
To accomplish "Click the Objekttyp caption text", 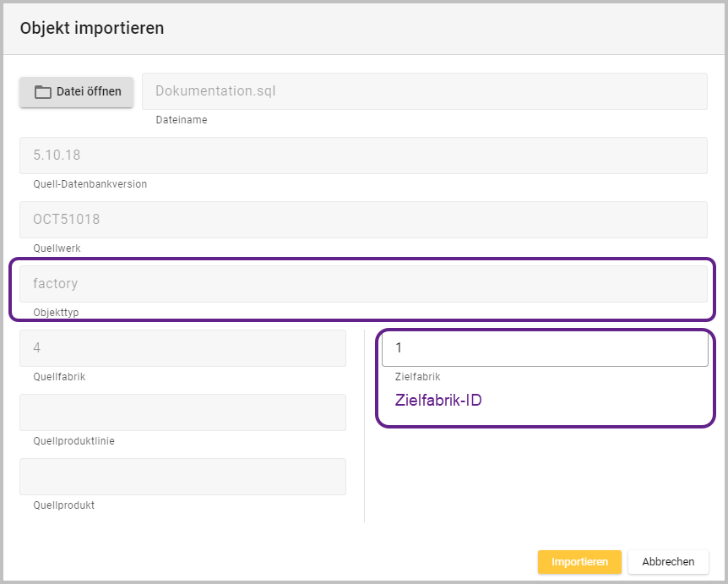I will 57,313.
